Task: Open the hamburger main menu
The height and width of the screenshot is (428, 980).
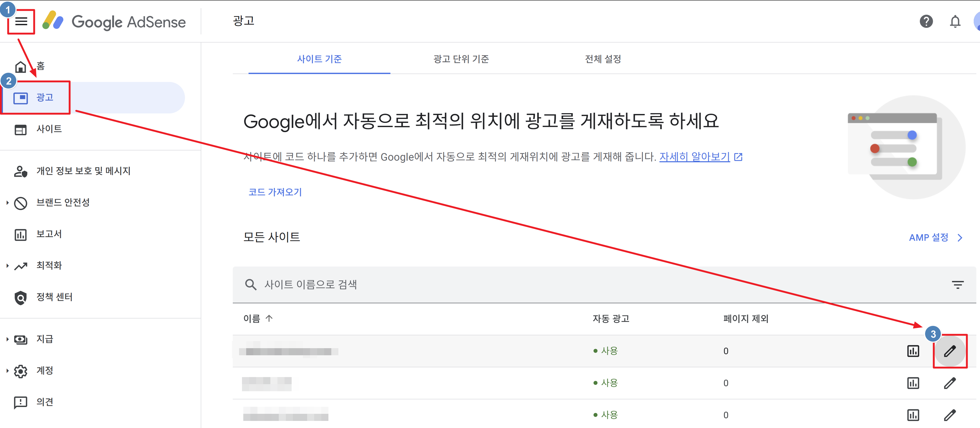Action: (21, 22)
